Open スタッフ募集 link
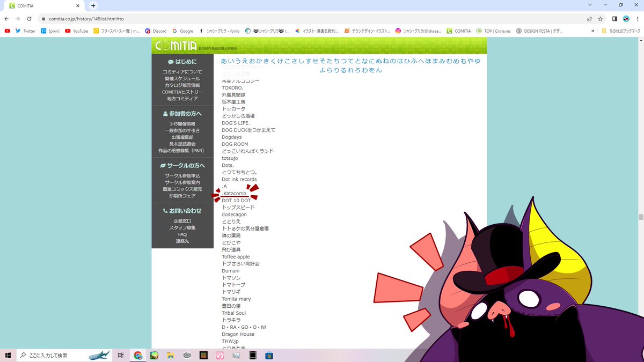 click(182, 228)
